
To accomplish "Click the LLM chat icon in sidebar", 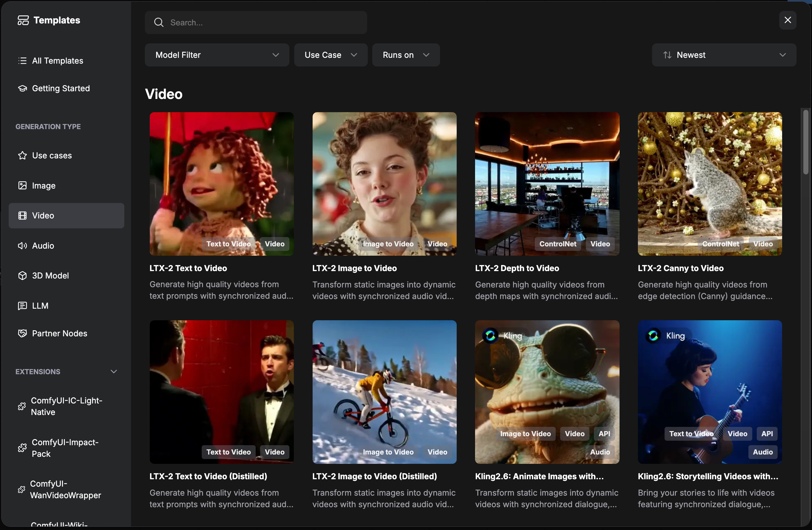I will 22,306.
